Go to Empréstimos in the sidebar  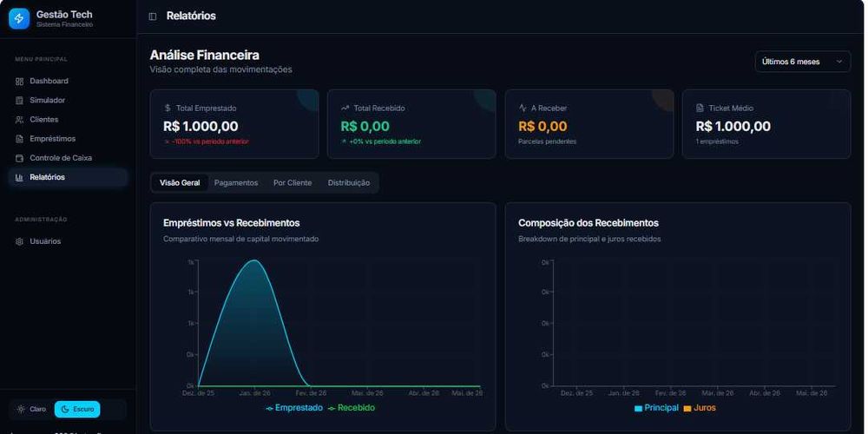(68, 138)
